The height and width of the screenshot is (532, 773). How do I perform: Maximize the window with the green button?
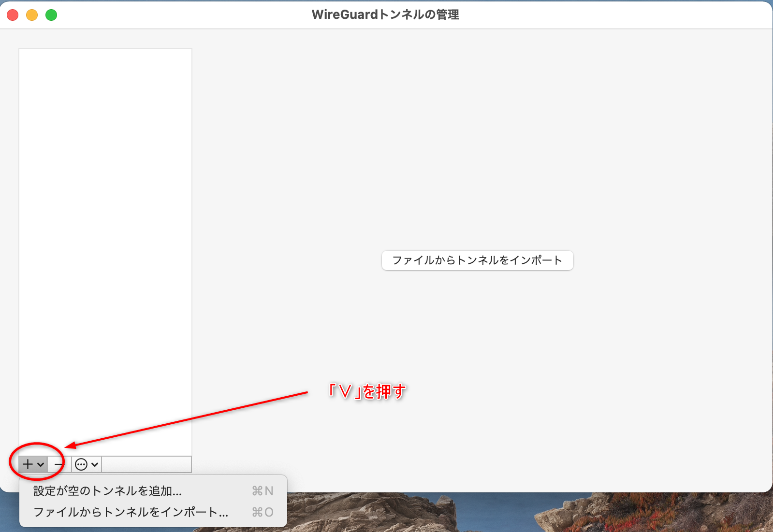[51, 15]
